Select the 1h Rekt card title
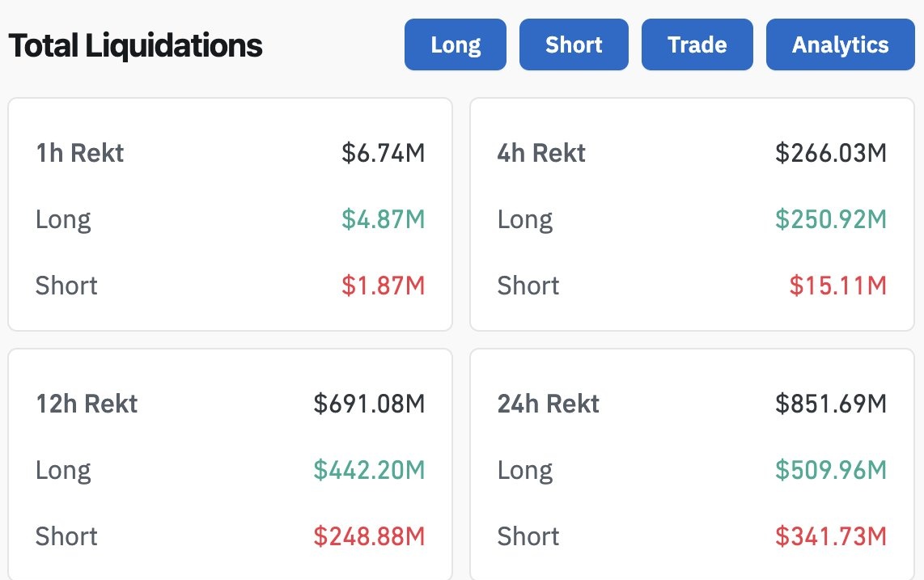The height and width of the screenshot is (580, 924). tap(80, 153)
